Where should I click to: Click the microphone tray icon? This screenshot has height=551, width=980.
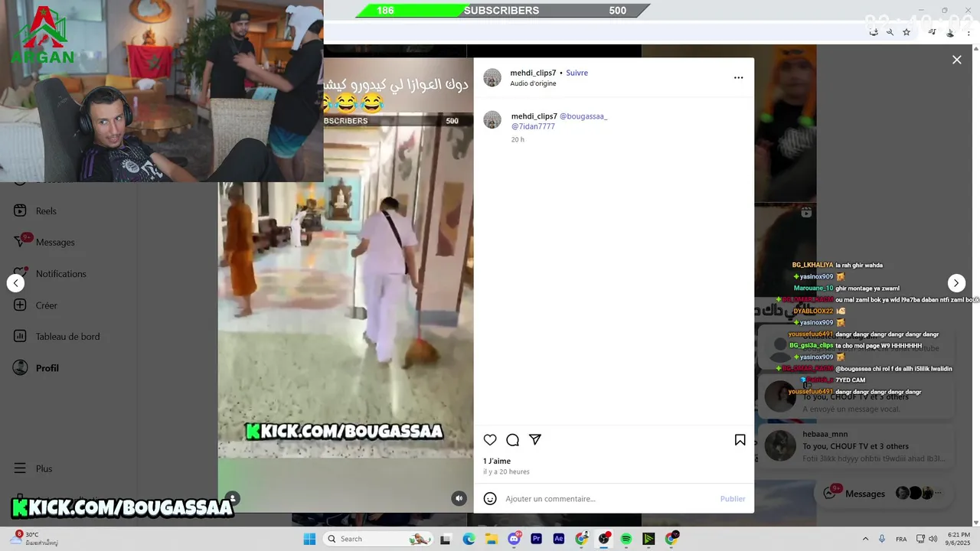click(882, 539)
